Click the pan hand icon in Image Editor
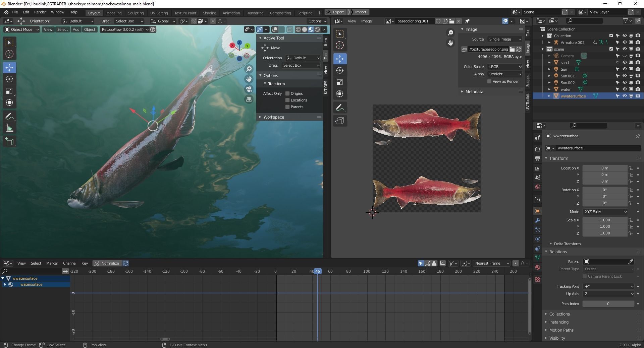 tap(450, 43)
